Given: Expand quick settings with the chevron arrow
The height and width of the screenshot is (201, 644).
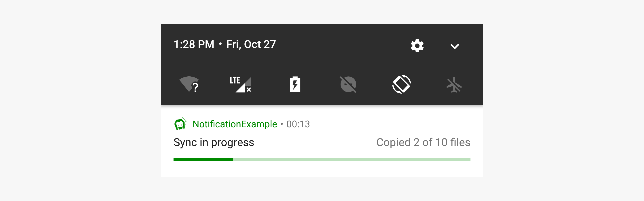Looking at the screenshot, I should [x=455, y=46].
